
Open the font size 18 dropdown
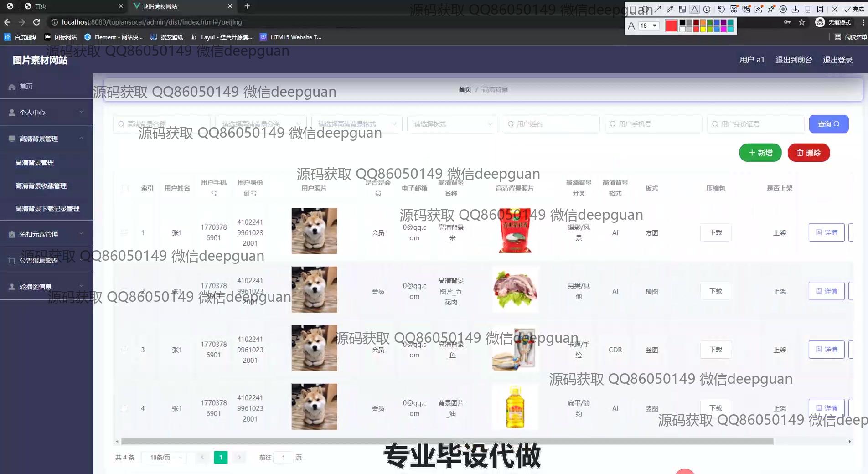click(648, 26)
